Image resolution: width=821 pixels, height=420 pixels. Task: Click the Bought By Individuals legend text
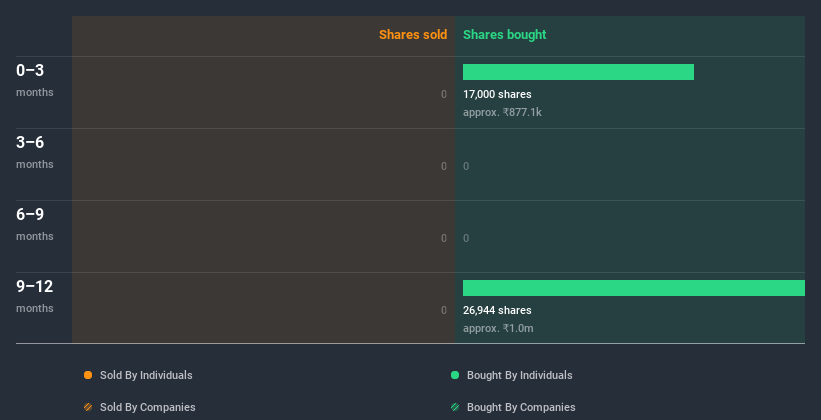[519, 375]
